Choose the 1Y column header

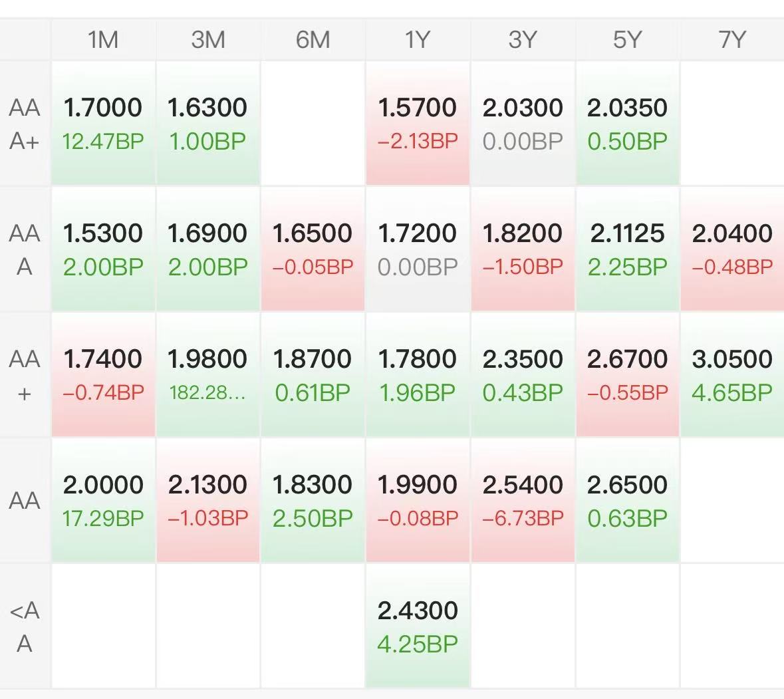[418, 40]
